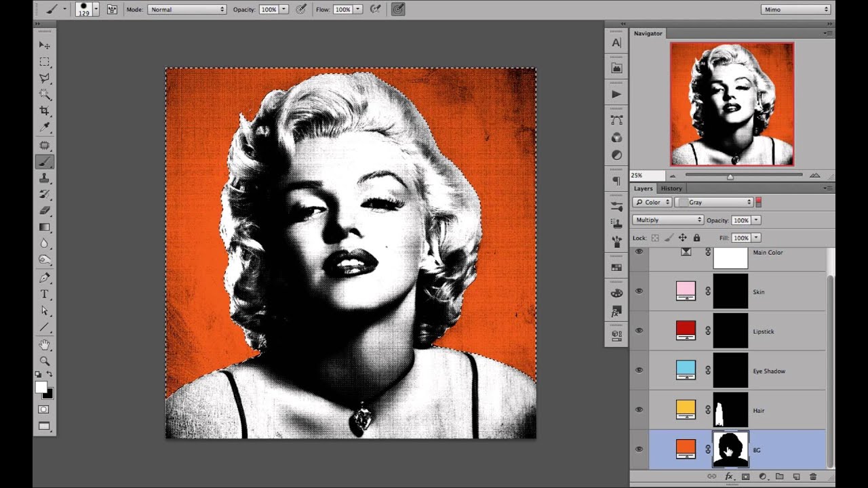Toggle lock all for layer
Viewport: 868px width, 488px height.
pyautogui.click(x=696, y=238)
